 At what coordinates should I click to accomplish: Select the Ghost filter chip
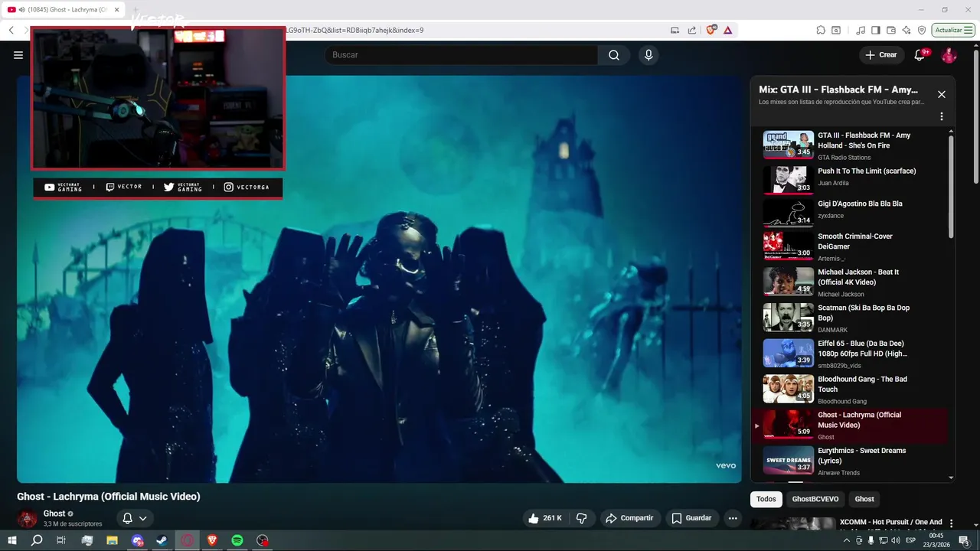coord(864,499)
